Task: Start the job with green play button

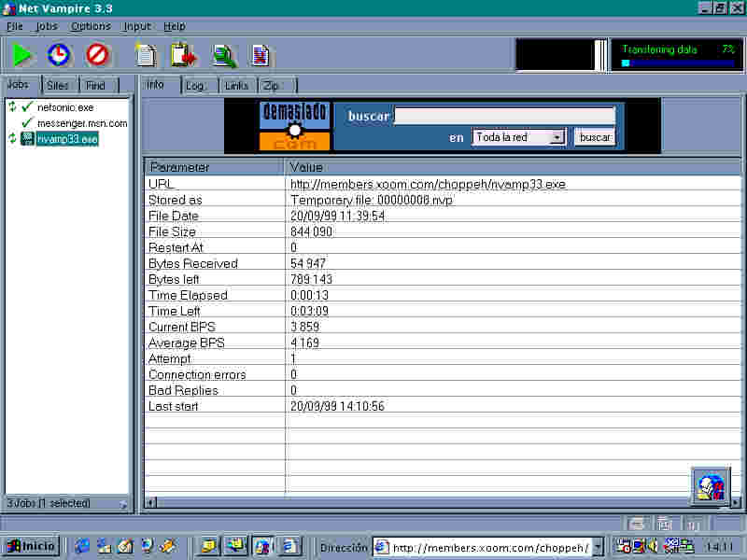Action: 21,55
